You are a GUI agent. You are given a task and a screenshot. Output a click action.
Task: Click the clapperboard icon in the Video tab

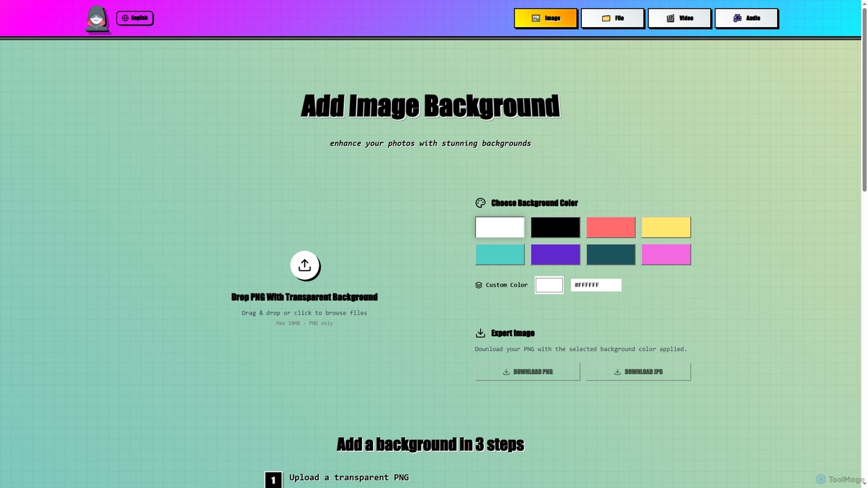(670, 18)
